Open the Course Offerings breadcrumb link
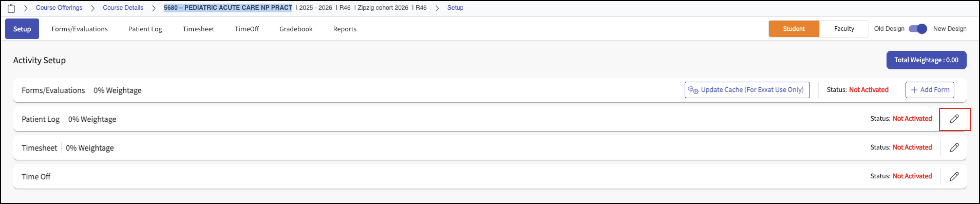The width and height of the screenshot is (980, 204). 59,8
